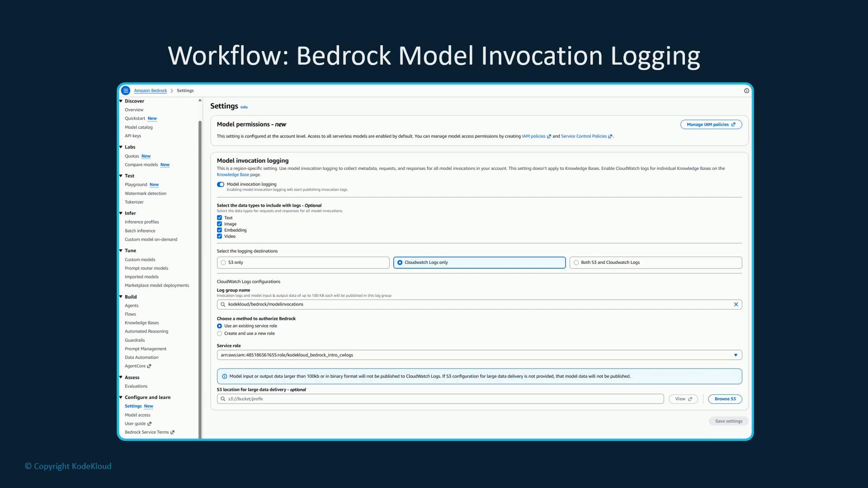Uncheck the Embedding data type checkbox
The width and height of the screenshot is (868, 488).
coord(219,230)
